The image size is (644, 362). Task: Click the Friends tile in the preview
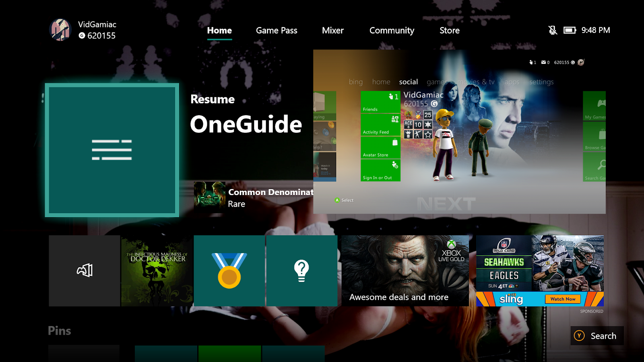(x=380, y=102)
